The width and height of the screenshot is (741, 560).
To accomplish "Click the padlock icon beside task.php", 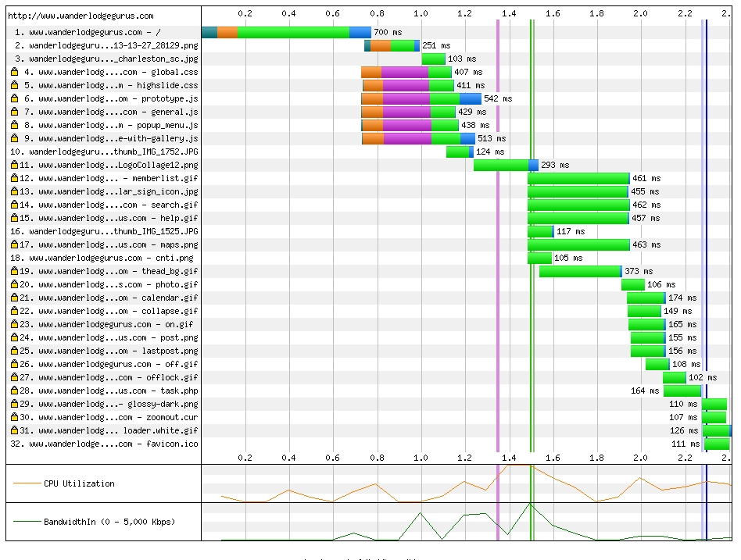I will pyautogui.click(x=14, y=391).
